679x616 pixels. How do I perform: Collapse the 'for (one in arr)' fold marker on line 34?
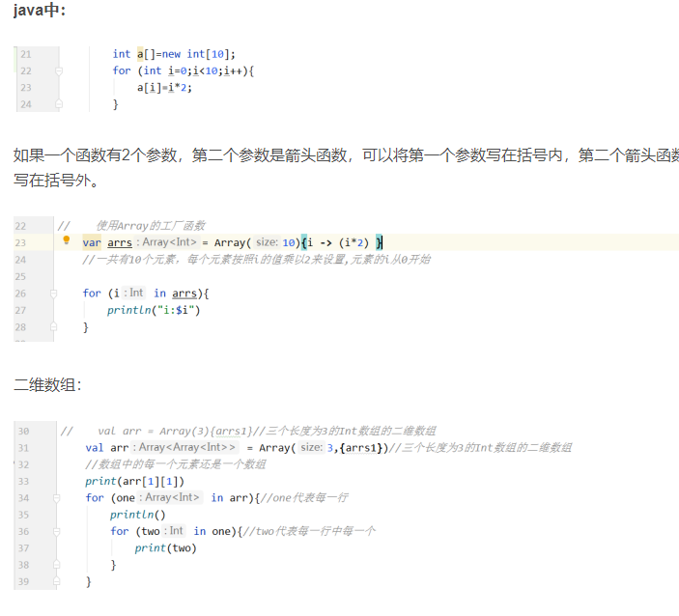click(x=56, y=498)
